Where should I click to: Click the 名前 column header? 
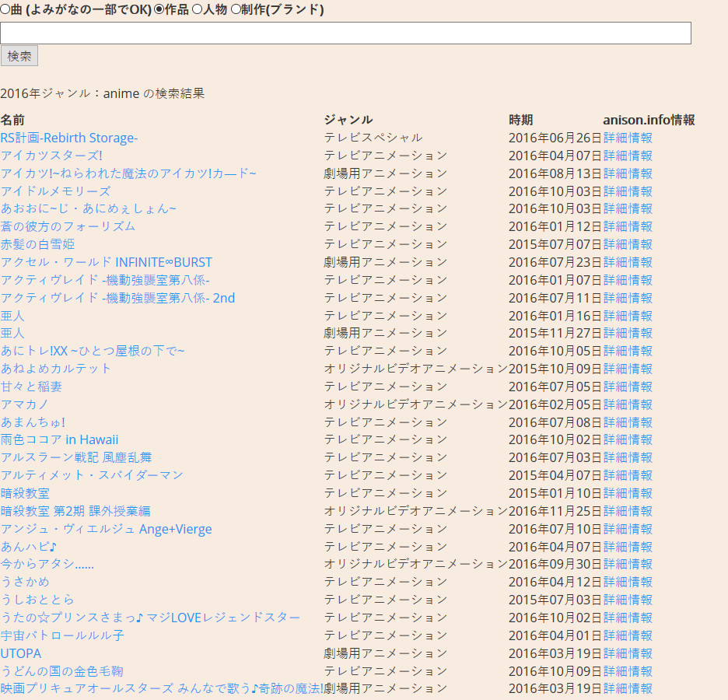tap(12, 120)
